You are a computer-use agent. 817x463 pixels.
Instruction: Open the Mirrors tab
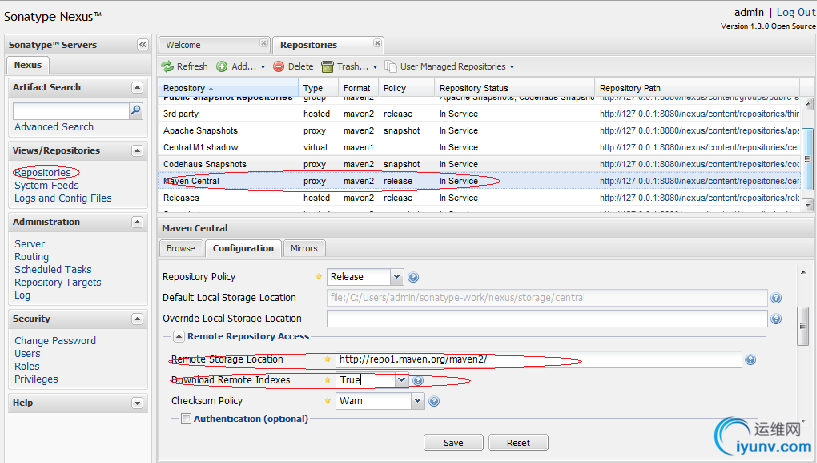click(304, 248)
